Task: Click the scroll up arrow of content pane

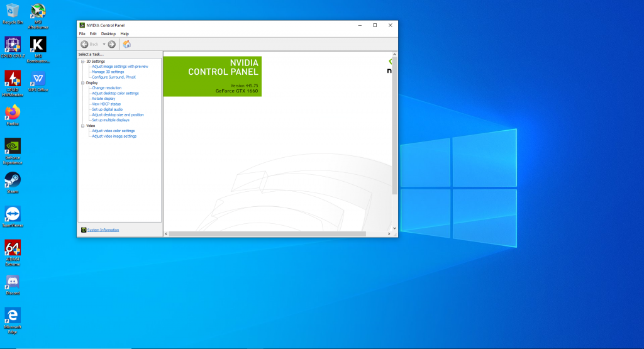Action: pyautogui.click(x=394, y=54)
